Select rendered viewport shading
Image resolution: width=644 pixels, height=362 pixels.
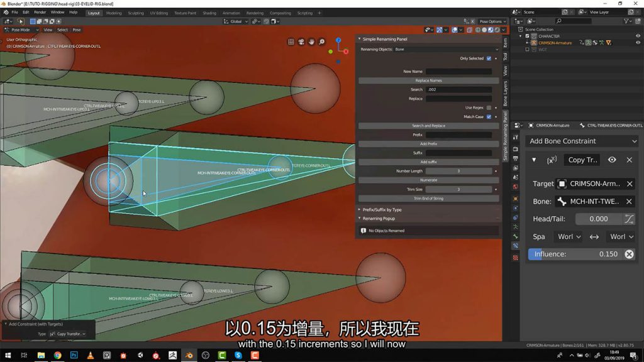point(497,30)
